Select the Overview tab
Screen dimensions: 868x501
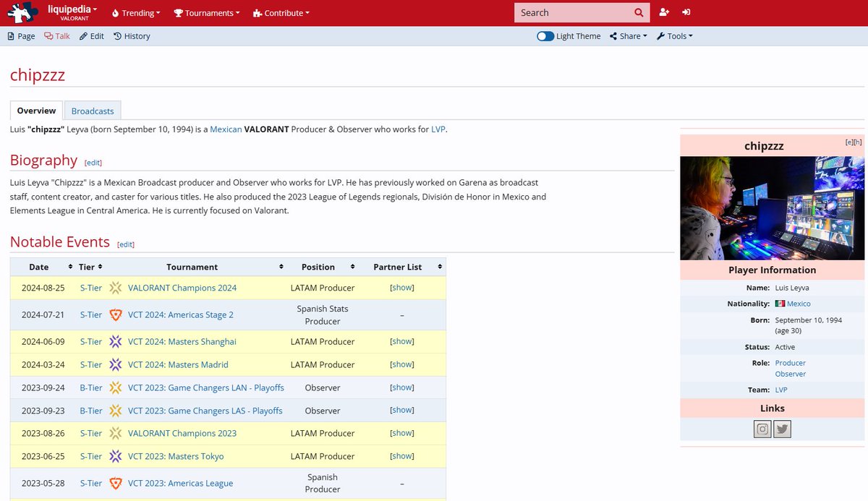pyautogui.click(x=36, y=111)
